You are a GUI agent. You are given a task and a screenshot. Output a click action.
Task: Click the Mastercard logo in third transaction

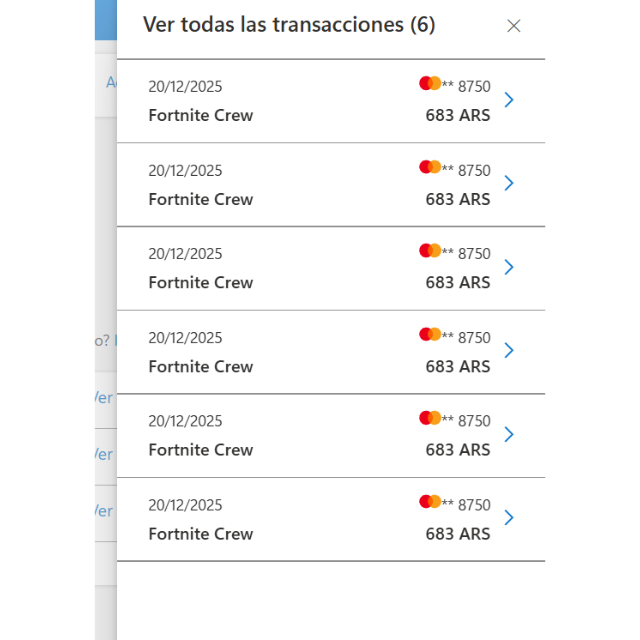point(430,251)
